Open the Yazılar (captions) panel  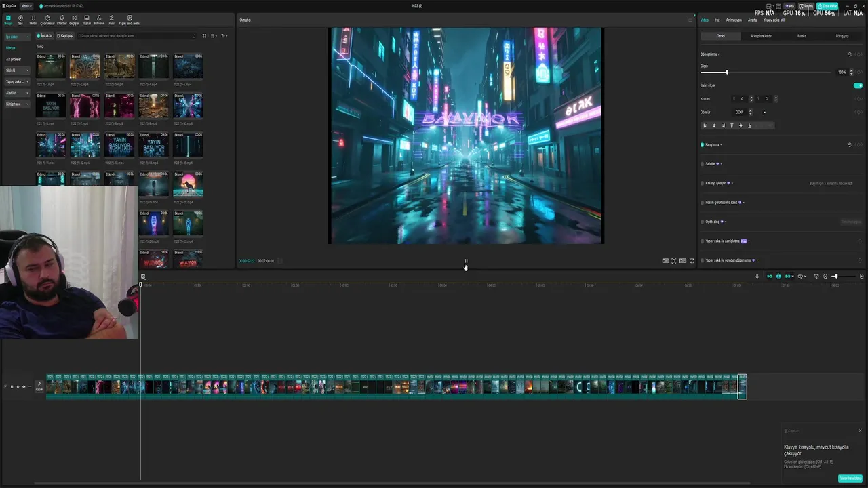tap(86, 20)
